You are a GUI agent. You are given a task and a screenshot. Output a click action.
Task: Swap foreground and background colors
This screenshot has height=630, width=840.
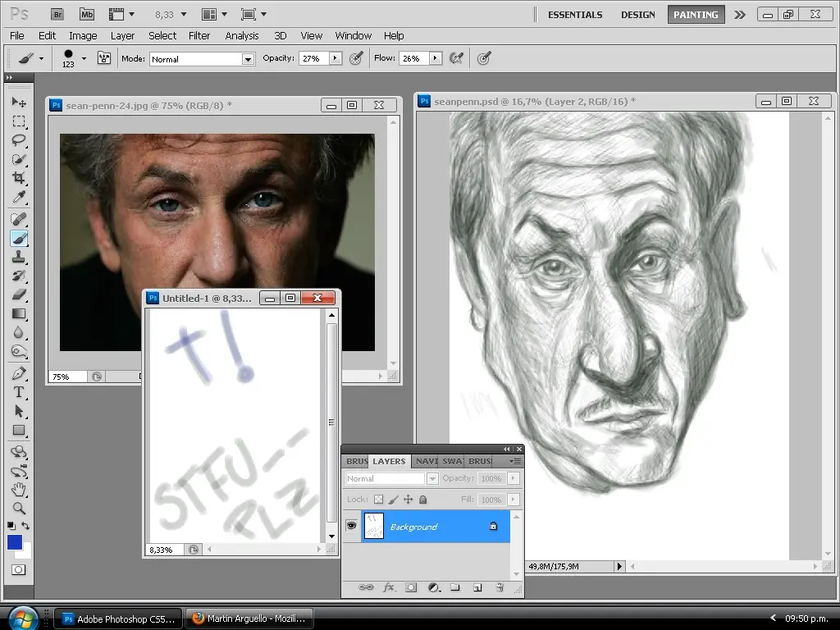point(25,526)
